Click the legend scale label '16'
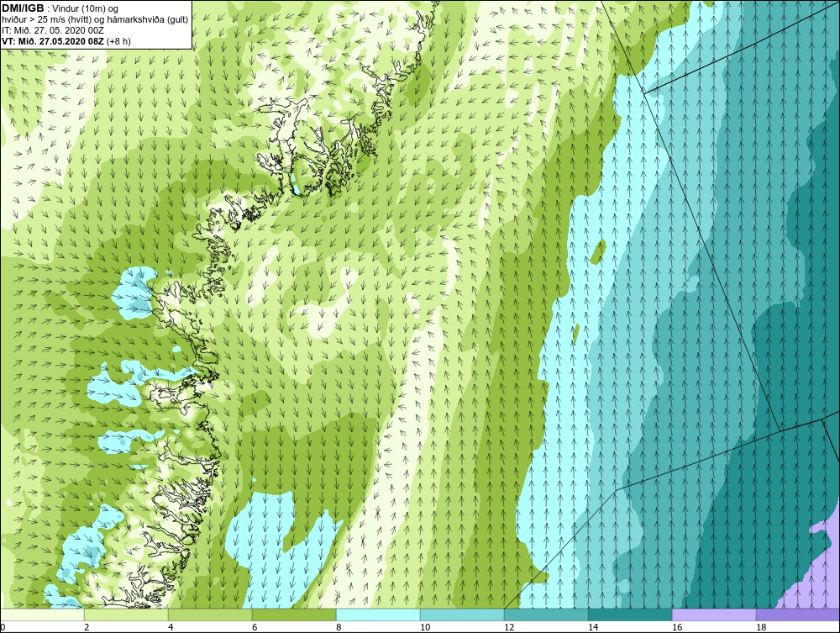The height and width of the screenshot is (633, 840). tap(677, 627)
